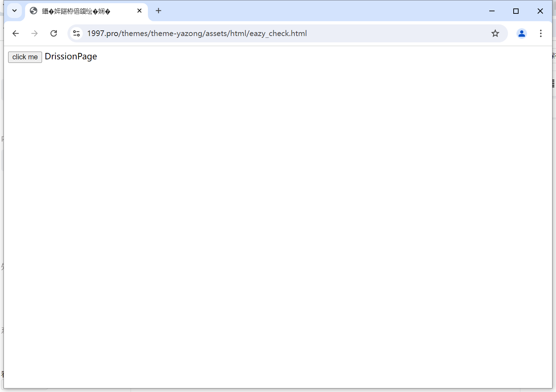Bookmark this page with the star icon
This screenshot has width=556, height=392.
click(495, 34)
